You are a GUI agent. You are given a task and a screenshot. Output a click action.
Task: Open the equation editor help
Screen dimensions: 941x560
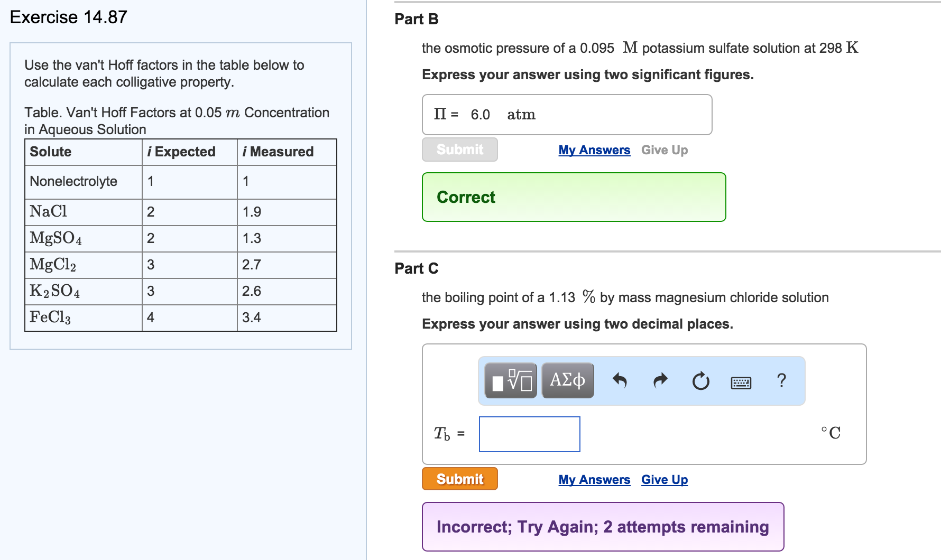781,380
